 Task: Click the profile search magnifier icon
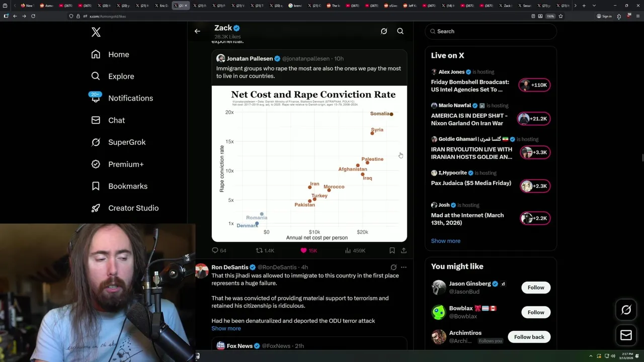[x=400, y=31]
